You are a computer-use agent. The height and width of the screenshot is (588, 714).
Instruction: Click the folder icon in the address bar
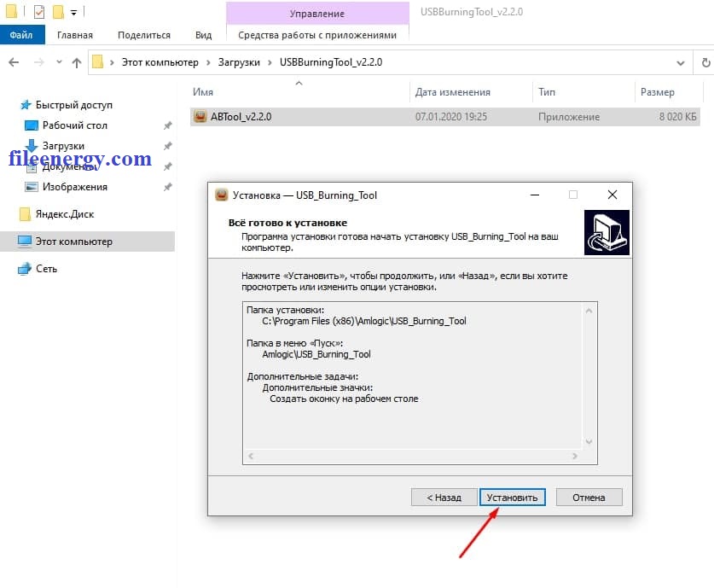tap(97, 62)
